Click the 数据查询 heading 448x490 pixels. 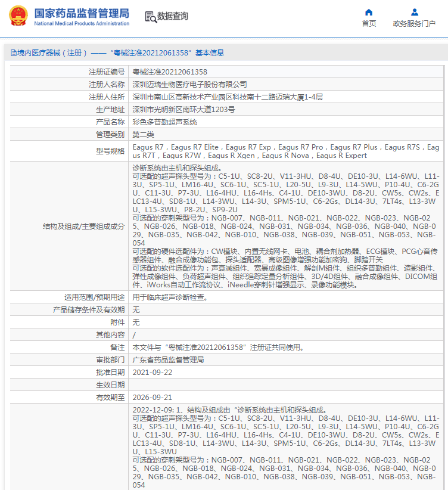coord(172,16)
